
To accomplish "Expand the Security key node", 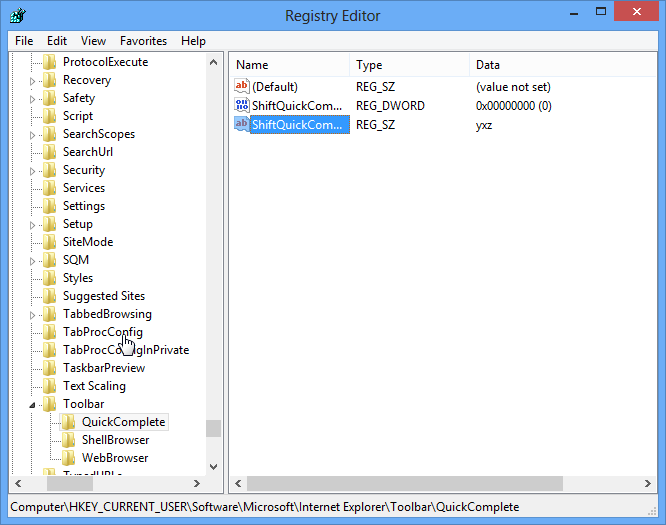I will click(x=32, y=170).
